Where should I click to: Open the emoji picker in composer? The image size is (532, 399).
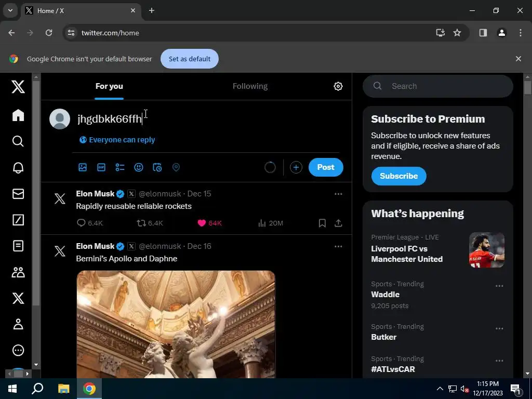tap(138, 167)
